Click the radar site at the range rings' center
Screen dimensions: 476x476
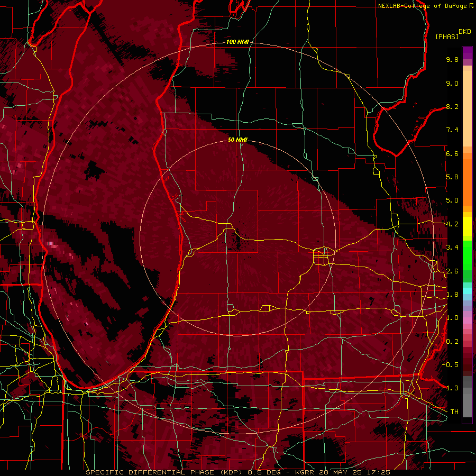[x=237, y=238]
